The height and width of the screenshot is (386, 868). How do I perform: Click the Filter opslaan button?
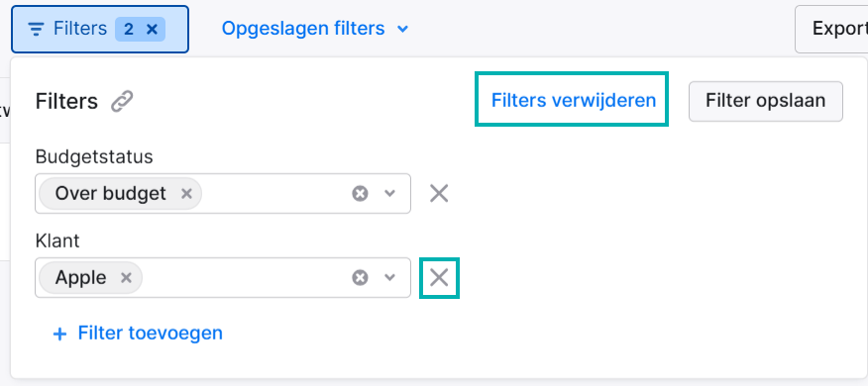tap(766, 101)
